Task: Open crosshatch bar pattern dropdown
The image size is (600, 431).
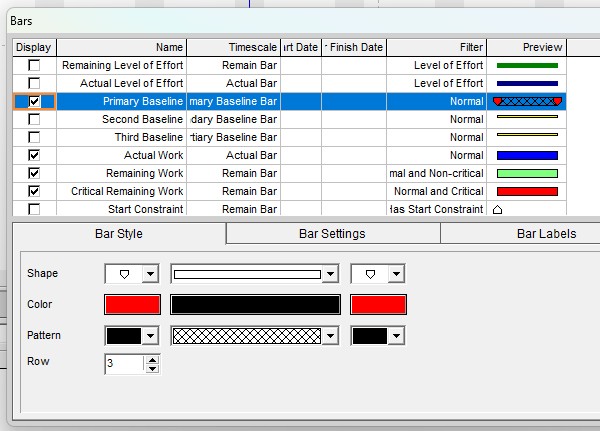Action: tap(330, 336)
